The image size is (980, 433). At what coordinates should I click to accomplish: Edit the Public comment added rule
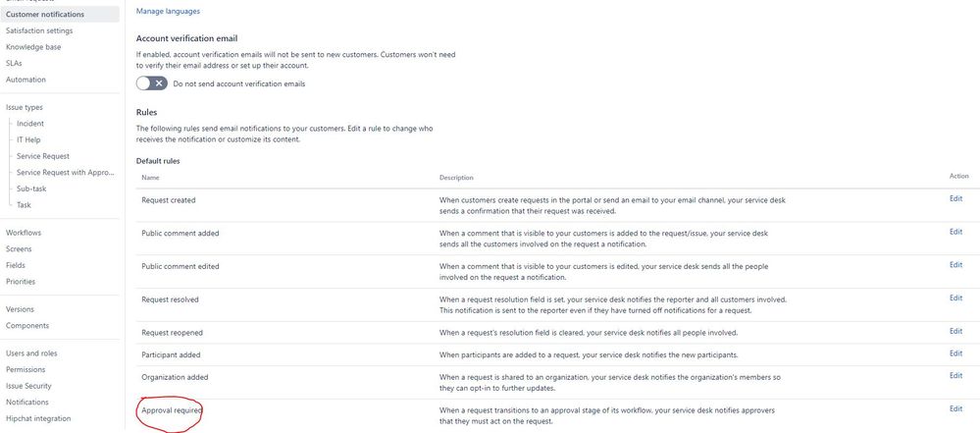coord(955,232)
